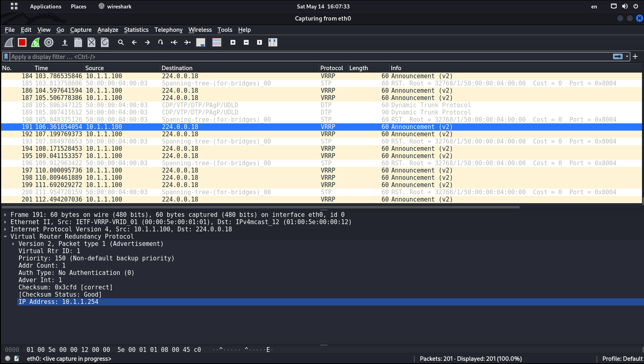Restart the current capture
Viewport: 644px width, 364px height.
pyautogui.click(x=35, y=42)
